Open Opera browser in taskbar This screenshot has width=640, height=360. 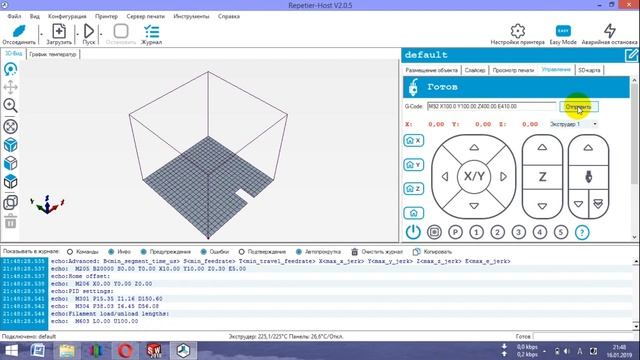tap(125, 351)
